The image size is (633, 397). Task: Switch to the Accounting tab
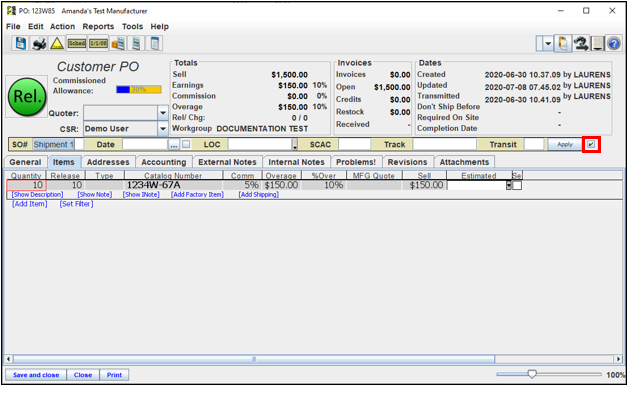163,162
